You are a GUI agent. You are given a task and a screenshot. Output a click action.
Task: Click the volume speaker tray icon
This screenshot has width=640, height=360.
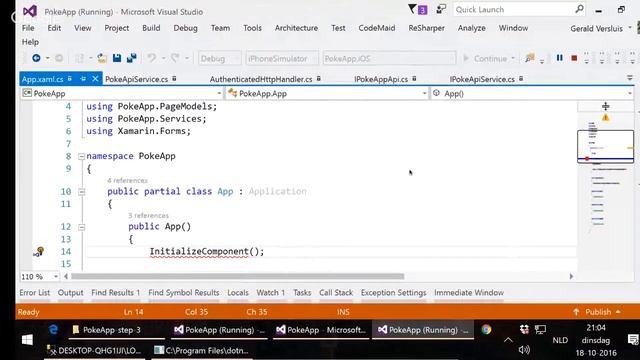[x=524, y=350]
